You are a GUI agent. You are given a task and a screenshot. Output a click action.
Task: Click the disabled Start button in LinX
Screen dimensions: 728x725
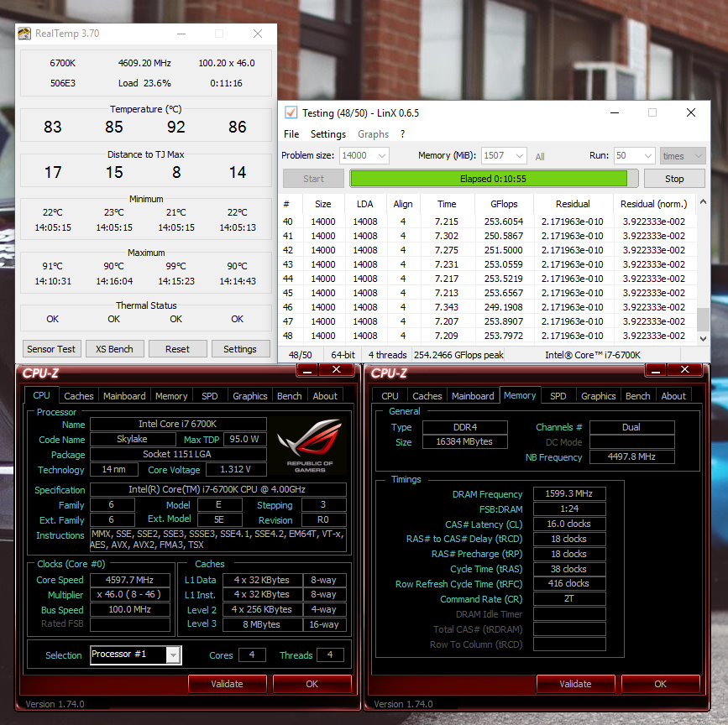pyautogui.click(x=313, y=179)
